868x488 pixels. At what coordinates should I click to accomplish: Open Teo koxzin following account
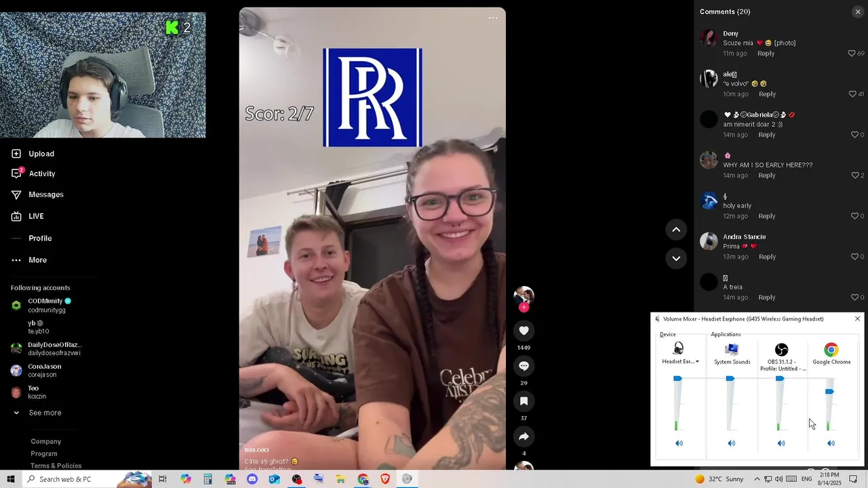coord(29,392)
